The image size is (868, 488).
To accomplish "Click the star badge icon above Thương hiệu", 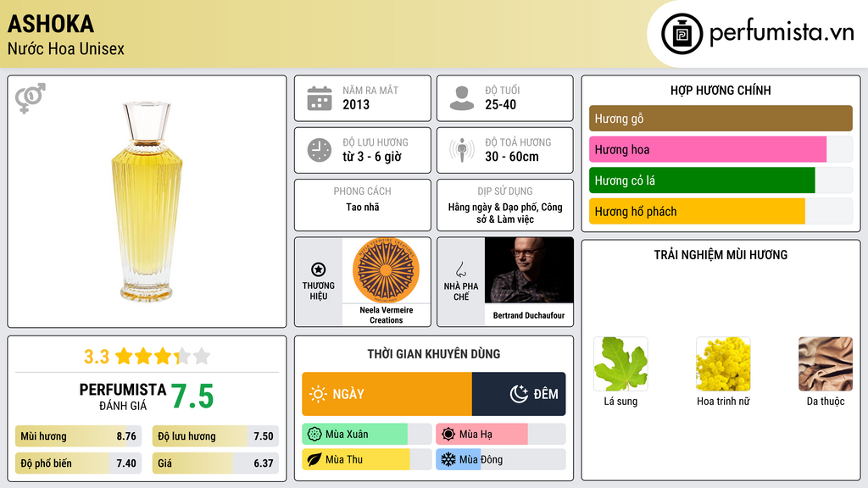I will pos(319,269).
